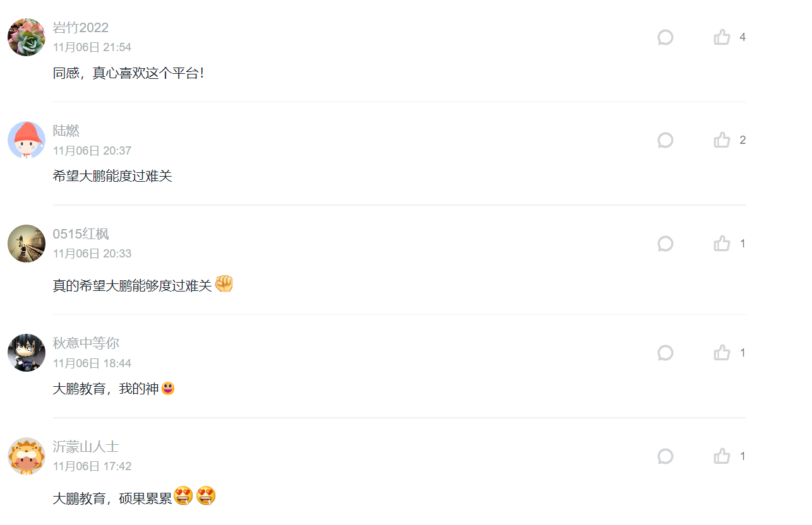
Task: Open 秋意中等你's anime avatar
Action: point(27,353)
